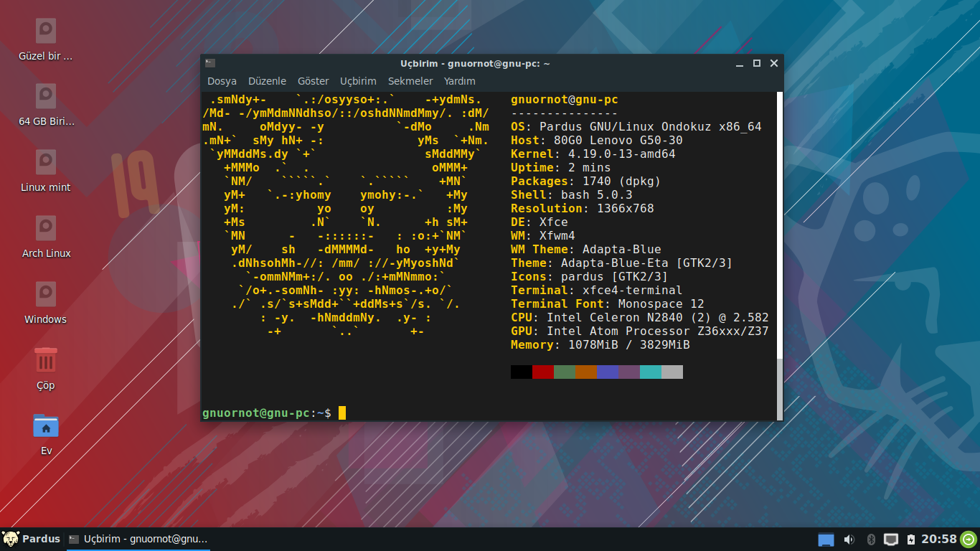Viewport: 980px width, 551px height.
Task: Click the 20:58 clock in the panel
Action: tap(939, 539)
